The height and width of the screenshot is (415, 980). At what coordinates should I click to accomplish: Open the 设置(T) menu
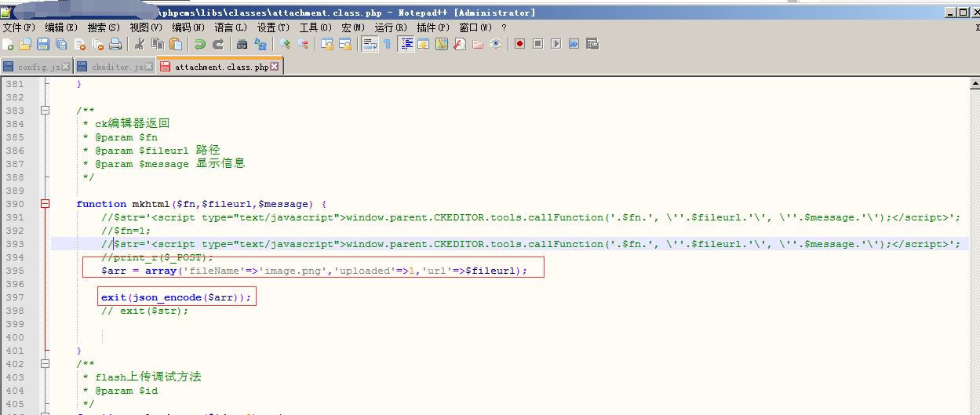[x=274, y=27]
